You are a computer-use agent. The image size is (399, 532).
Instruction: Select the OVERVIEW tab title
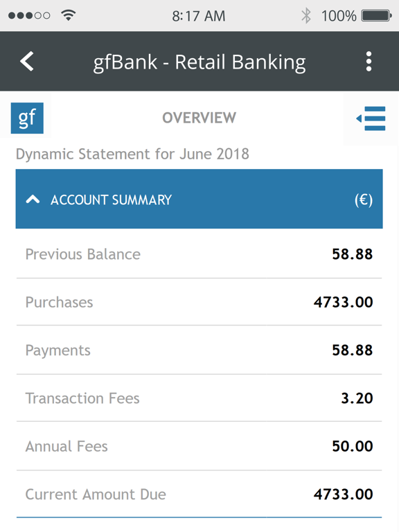199,118
